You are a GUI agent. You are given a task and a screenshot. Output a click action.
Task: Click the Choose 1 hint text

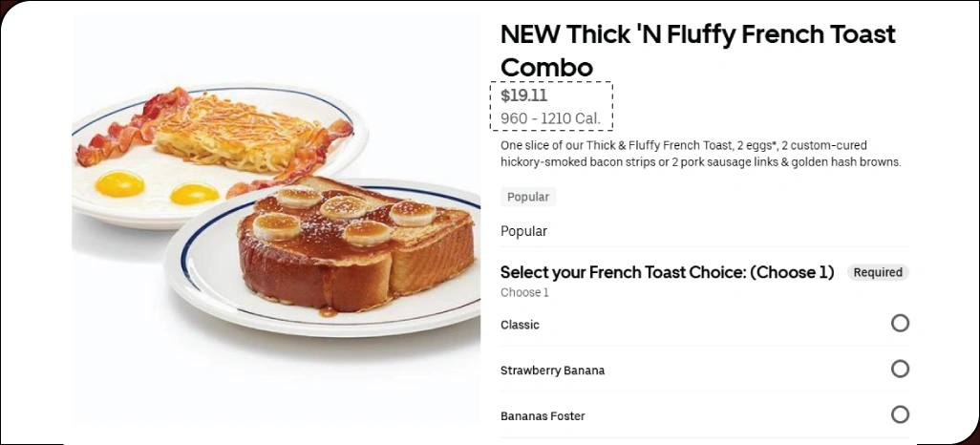[x=524, y=293]
